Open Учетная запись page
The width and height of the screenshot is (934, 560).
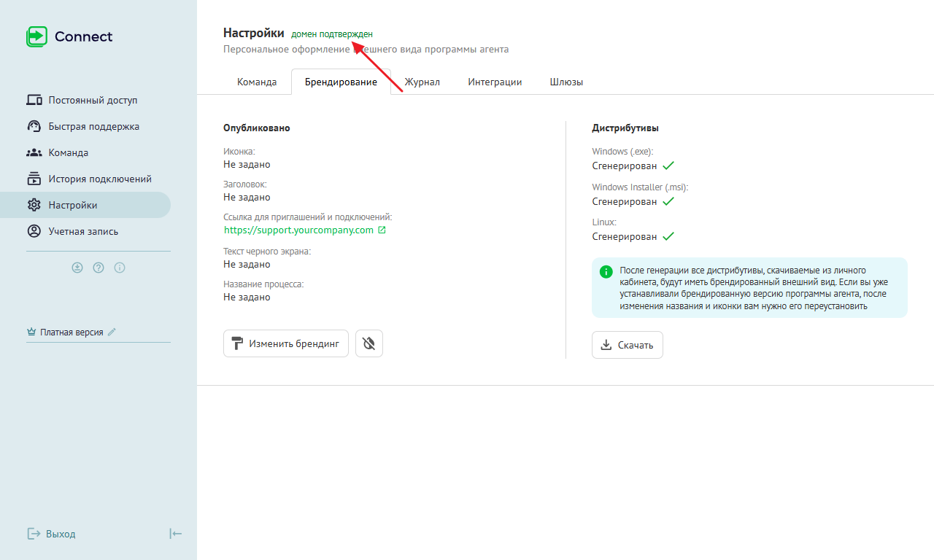pyautogui.click(x=83, y=231)
